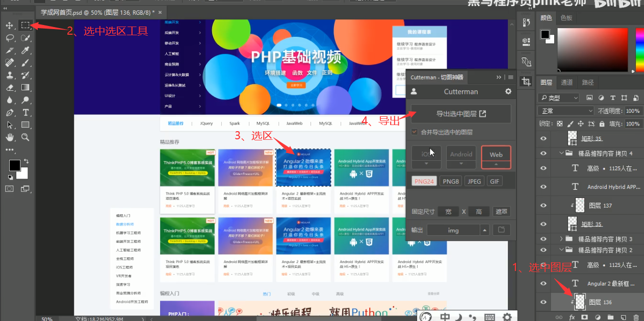Select the Quick Selection tool
The width and height of the screenshot is (644, 321).
(25, 38)
